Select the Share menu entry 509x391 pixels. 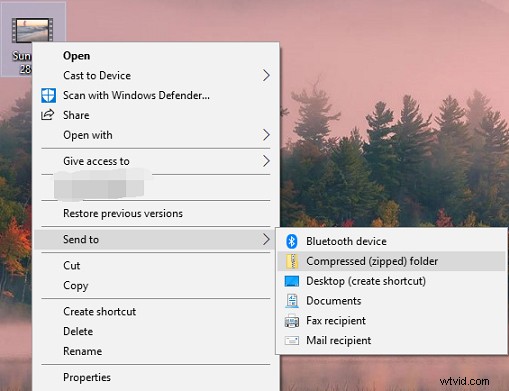tap(157, 115)
